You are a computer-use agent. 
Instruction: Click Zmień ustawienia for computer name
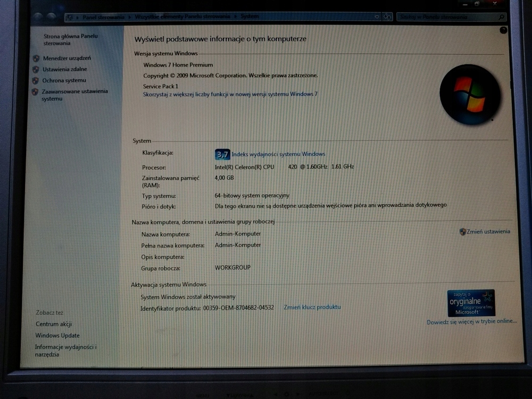coord(488,231)
